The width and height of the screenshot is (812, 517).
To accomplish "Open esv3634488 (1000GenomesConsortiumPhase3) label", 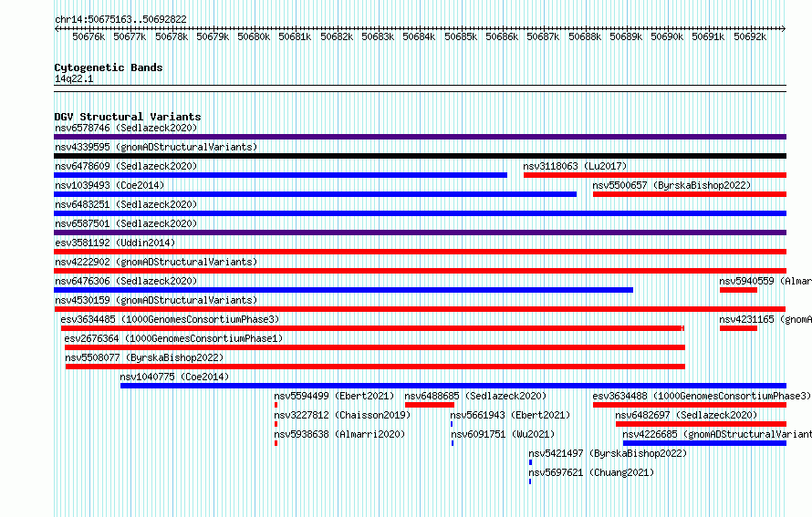I will [702, 396].
